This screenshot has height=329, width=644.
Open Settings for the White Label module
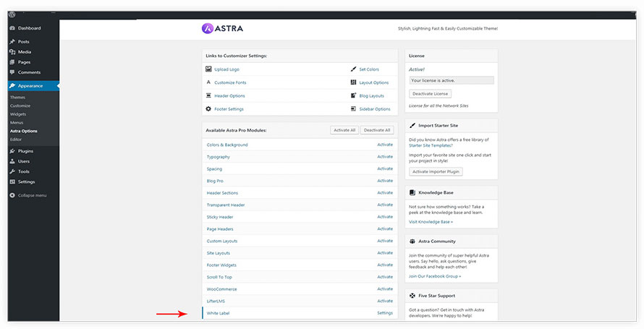point(385,313)
